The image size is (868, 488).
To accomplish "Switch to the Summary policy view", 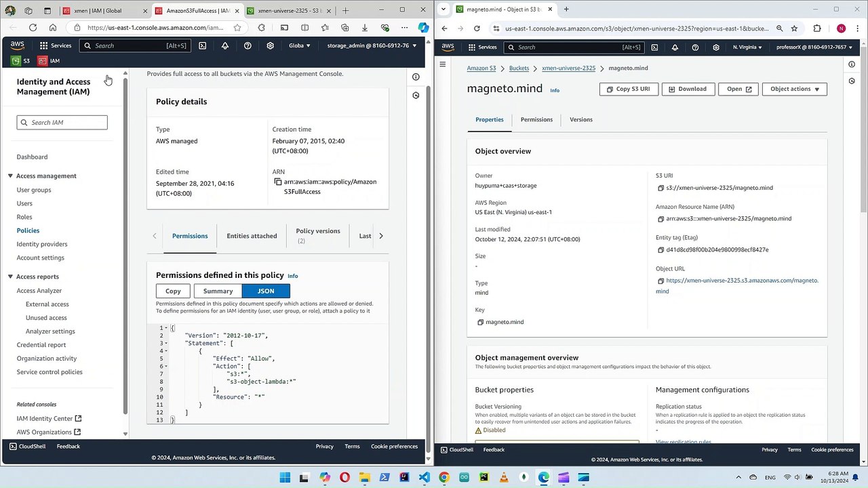I will tap(218, 291).
